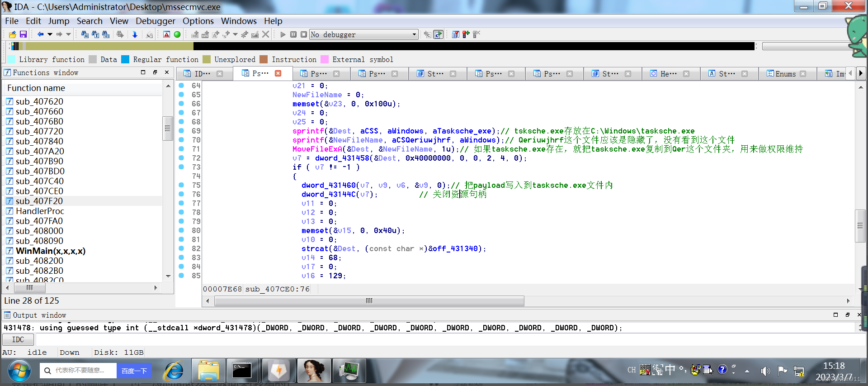Open the Debugger menu
Screen dimensions: 868x386
(x=156, y=21)
